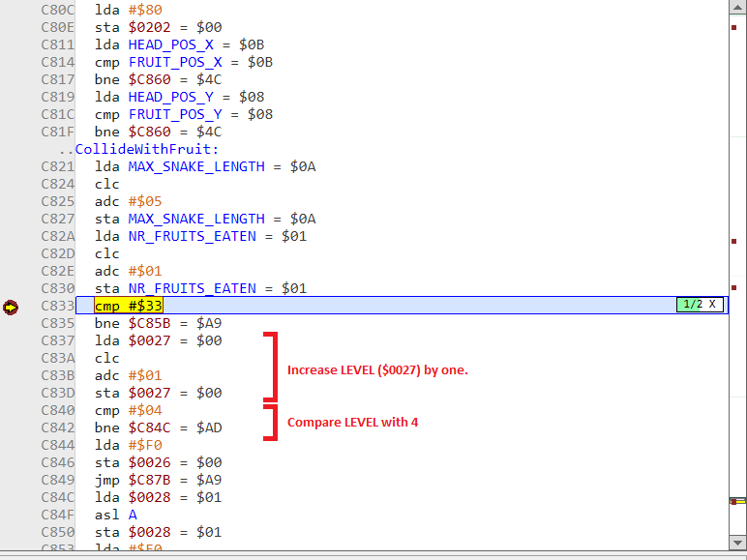Screen dimensions: 747x560
Task: Click the 'bne $C85B' branch target
Action: 149,323
